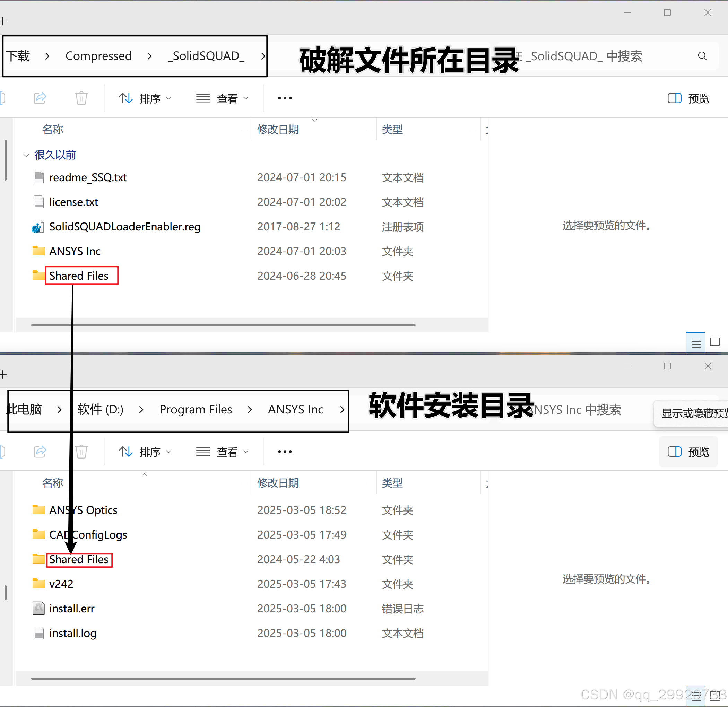Viewport: 728px width, 707px height.
Task: Click the share icon in bottom window toolbar
Action: coord(40,452)
